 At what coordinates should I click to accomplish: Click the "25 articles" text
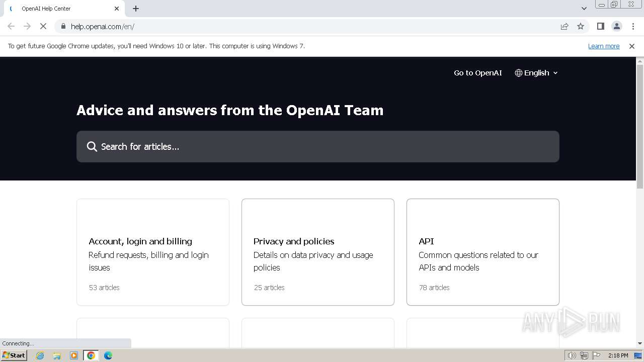269,288
